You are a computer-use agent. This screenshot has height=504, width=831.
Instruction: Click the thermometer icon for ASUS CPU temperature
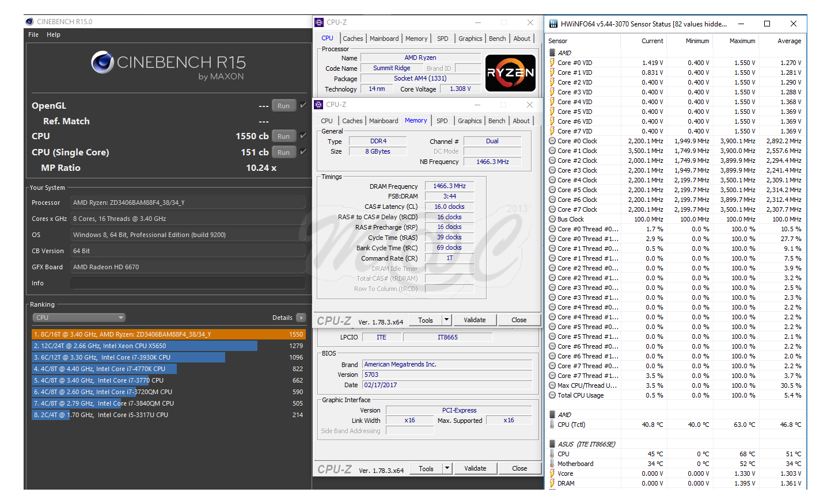coord(552,454)
